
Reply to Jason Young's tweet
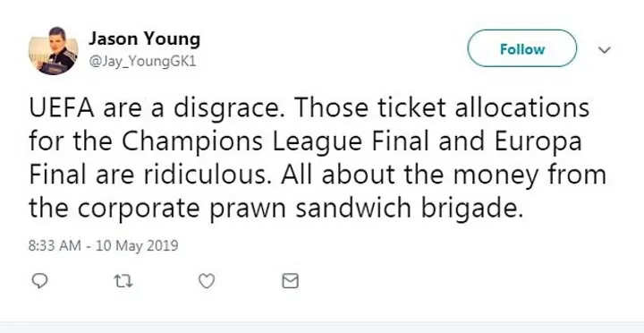click(x=40, y=281)
